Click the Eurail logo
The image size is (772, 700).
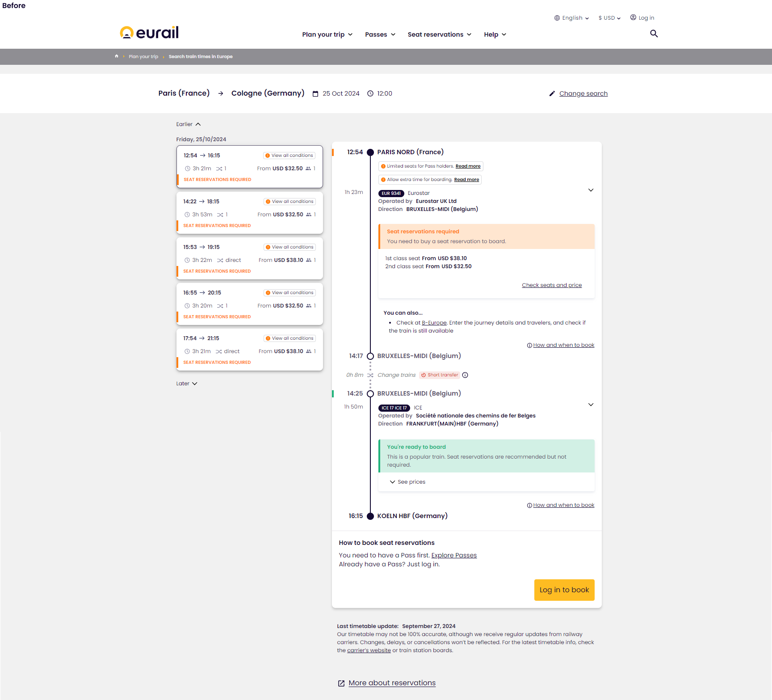point(148,32)
